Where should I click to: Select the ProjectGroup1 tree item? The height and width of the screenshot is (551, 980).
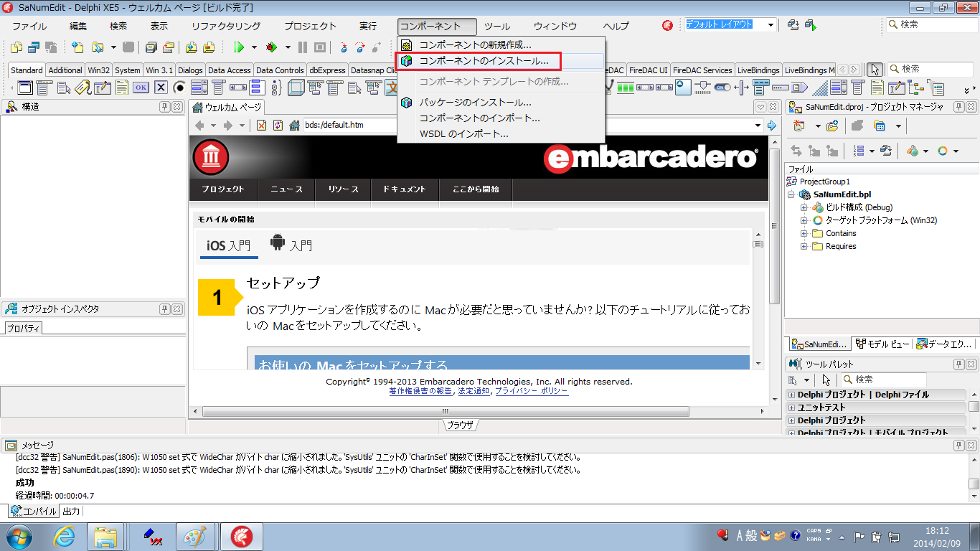pyautogui.click(x=825, y=182)
